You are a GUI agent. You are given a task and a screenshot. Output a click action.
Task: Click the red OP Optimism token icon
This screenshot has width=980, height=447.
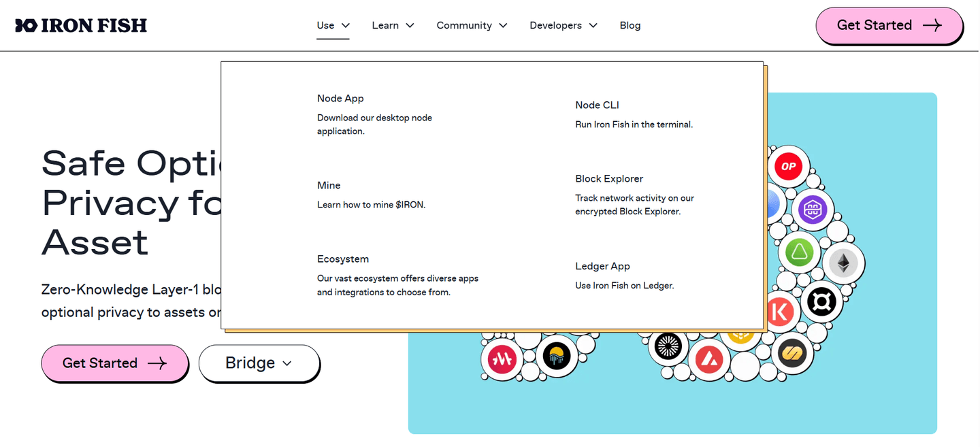789,167
